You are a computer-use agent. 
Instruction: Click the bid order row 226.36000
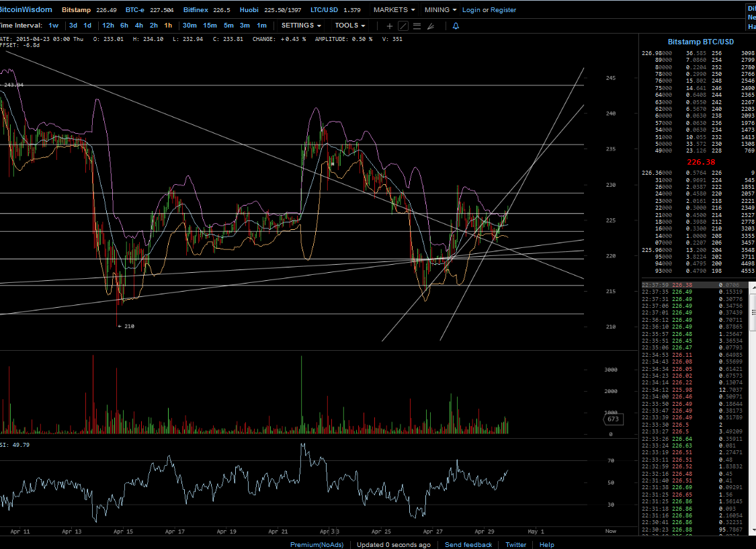pos(698,173)
